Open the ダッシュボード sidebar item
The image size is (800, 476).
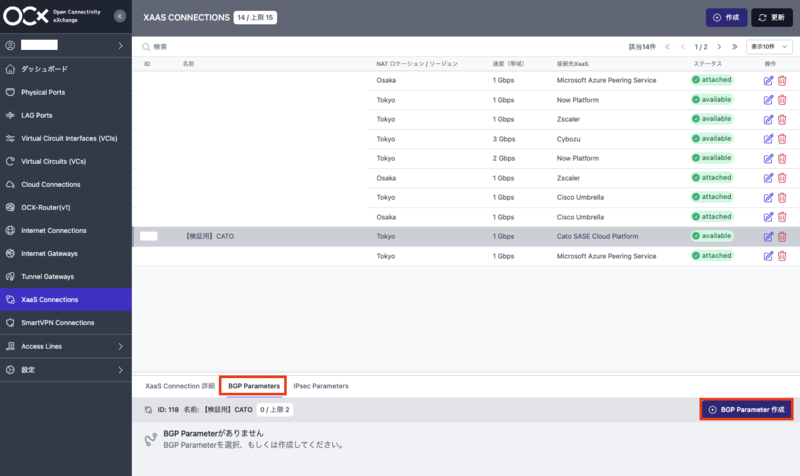pyautogui.click(x=66, y=69)
